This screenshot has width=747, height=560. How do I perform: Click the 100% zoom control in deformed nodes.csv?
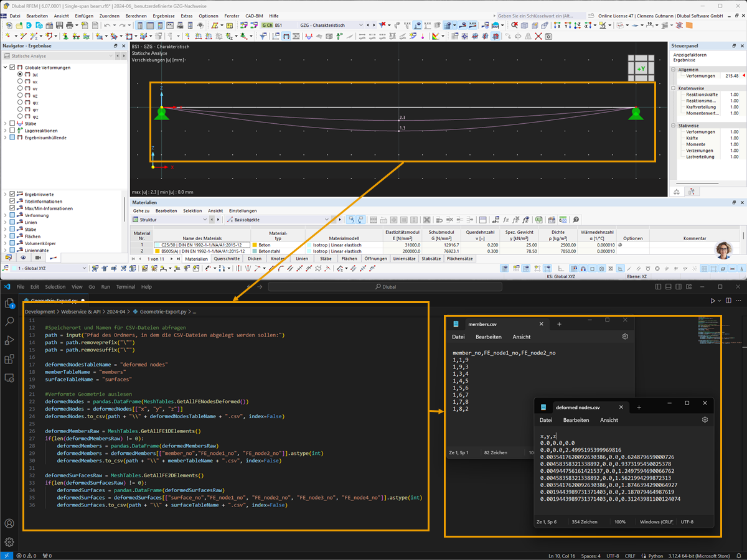point(620,521)
